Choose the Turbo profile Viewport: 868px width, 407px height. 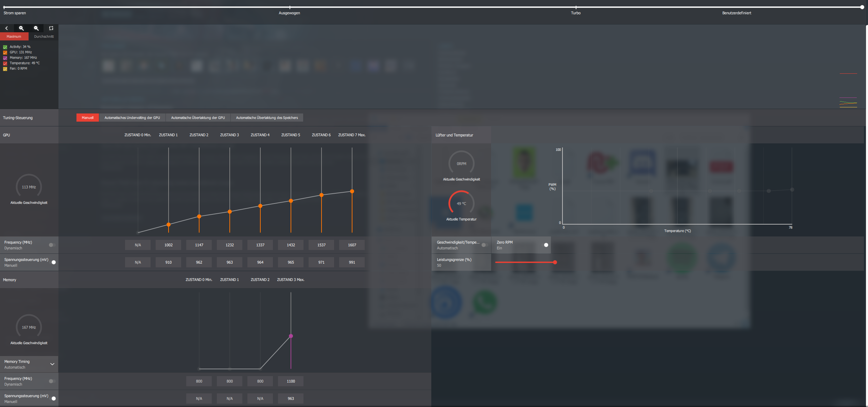pyautogui.click(x=576, y=7)
